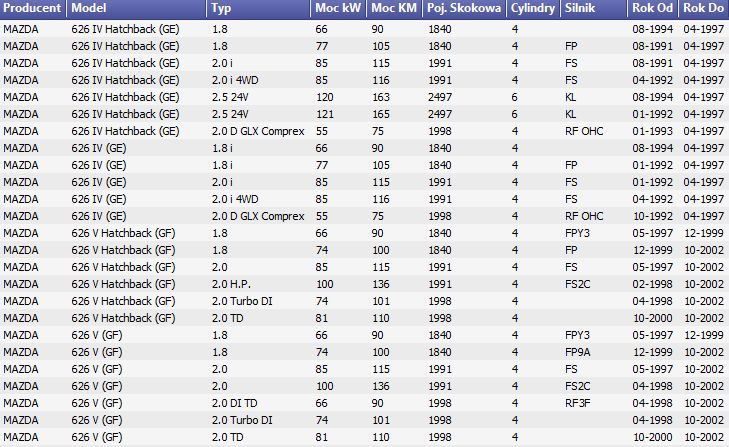Click the Typ column header

click(258, 8)
